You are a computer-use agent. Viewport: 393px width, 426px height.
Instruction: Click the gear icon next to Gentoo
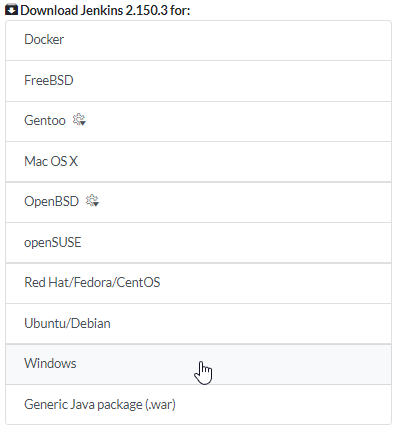[79, 120]
